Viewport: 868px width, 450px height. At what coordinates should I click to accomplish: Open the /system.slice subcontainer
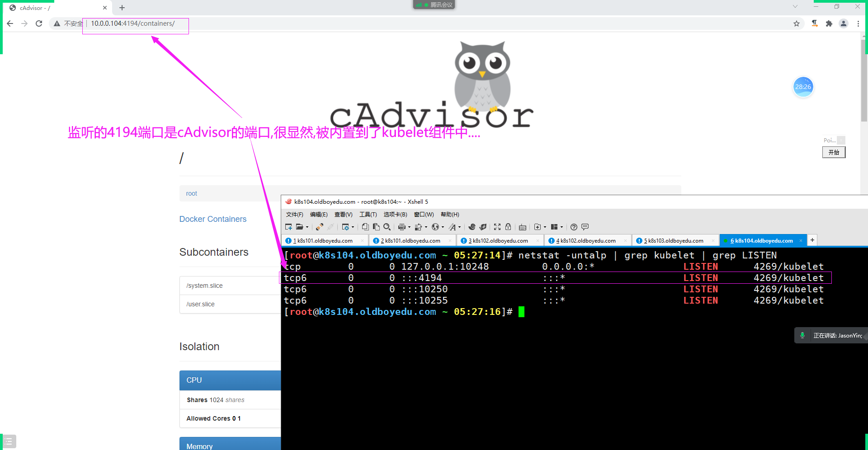[x=205, y=286]
